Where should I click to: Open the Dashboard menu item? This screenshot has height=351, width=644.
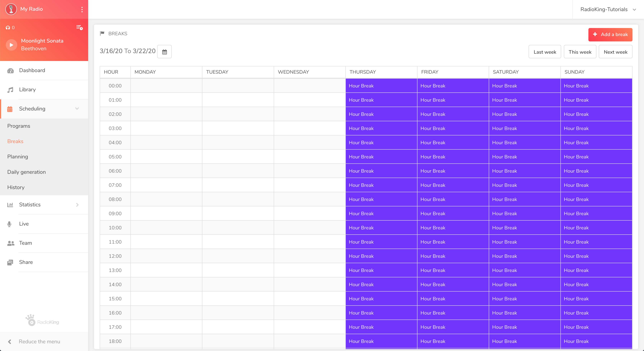44,71
